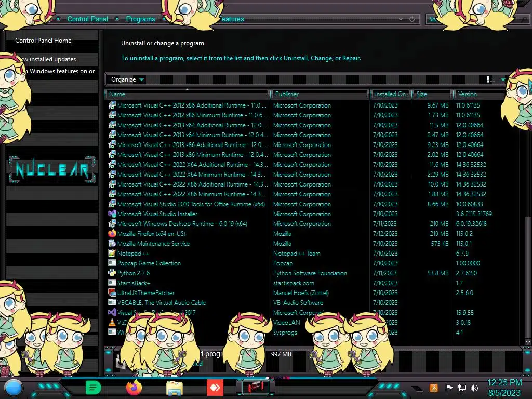Open Control Panel Home link
The height and width of the screenshot is (399, 532).
click(x=43, y=41)
